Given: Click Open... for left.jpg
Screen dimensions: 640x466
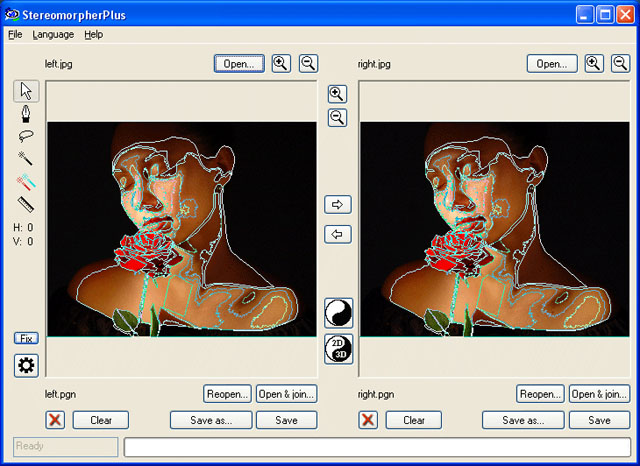Looking at the screenshot, I should (x=239, y=63).
